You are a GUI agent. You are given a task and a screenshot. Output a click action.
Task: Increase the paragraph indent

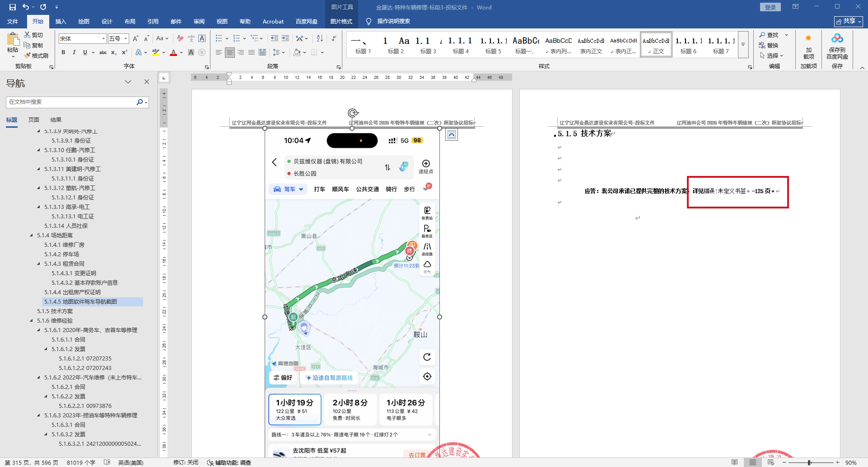pyautogui.click(x=285, y=38)
